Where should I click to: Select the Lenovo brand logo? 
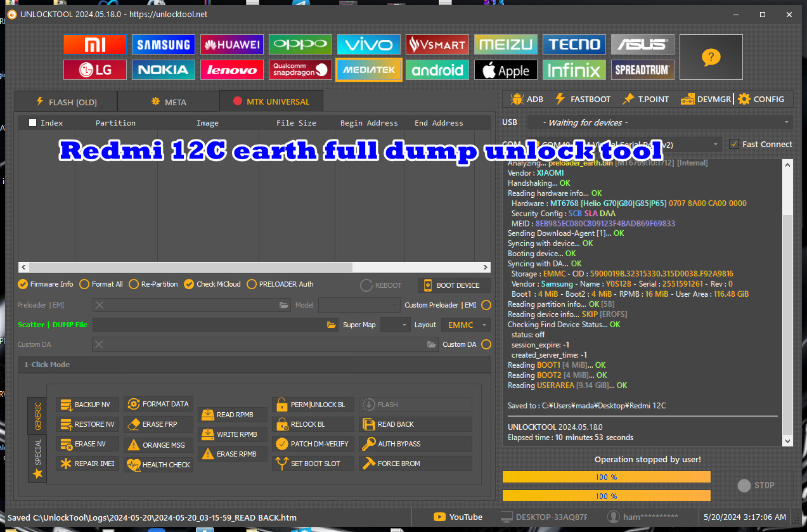pyautogui.click(x=232, y=70)
